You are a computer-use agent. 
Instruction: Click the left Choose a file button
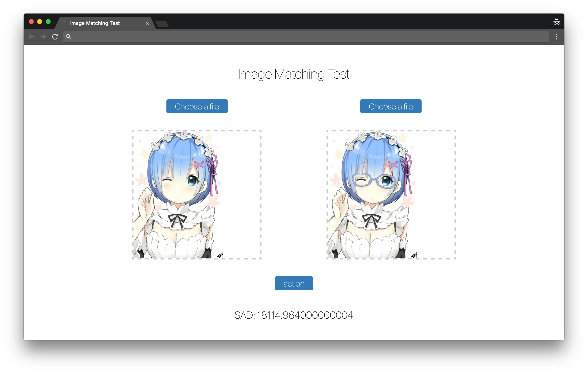pyautogui.click(x=197, y=106)
